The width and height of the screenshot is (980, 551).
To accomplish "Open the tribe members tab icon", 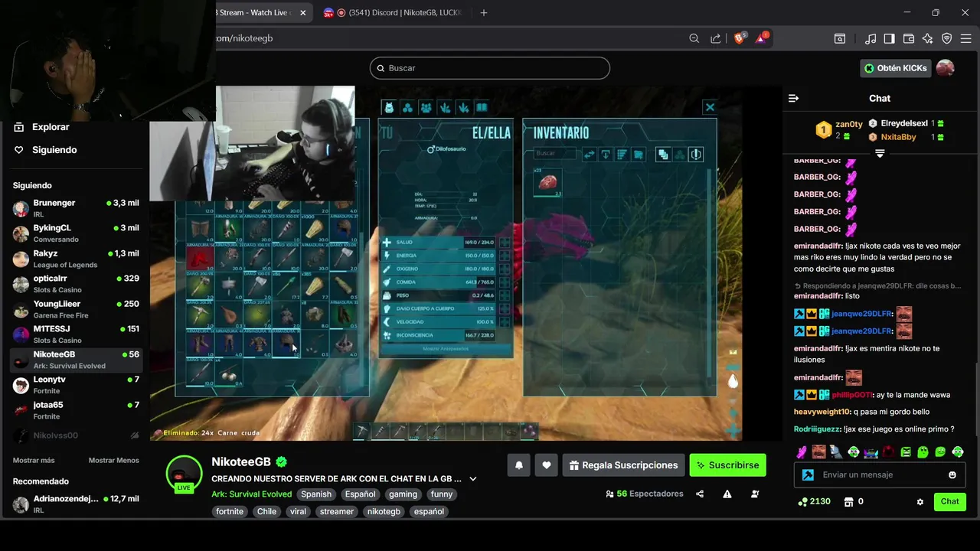I will [x=426, y=108].
